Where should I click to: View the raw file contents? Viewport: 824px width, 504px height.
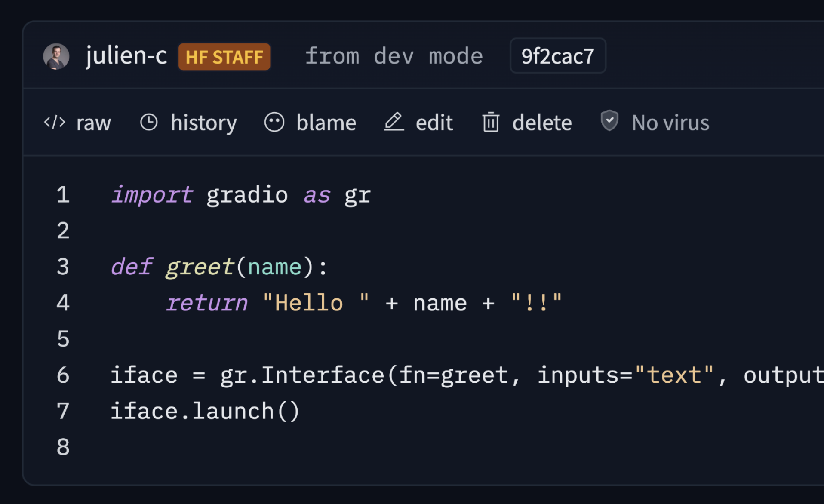pyautogui.click(x=93, y=123)
